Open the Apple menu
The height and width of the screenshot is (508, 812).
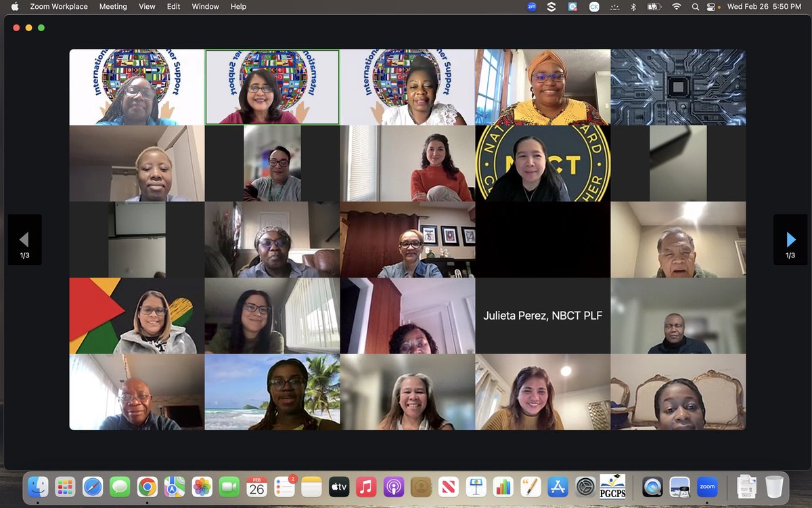15,7
